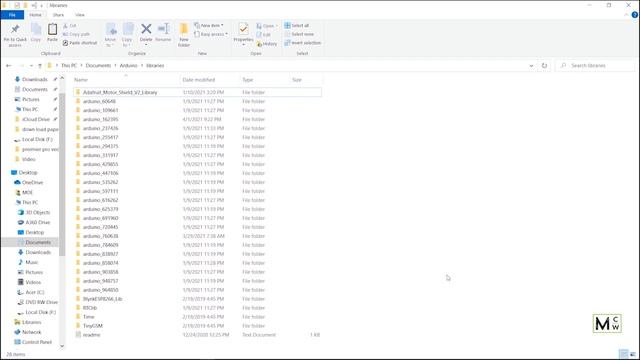Select Adafruit_Motor_Shield_V2_Library folder
Image resolution: width=640 pixels, height=360 pixels.
point(197,92)
